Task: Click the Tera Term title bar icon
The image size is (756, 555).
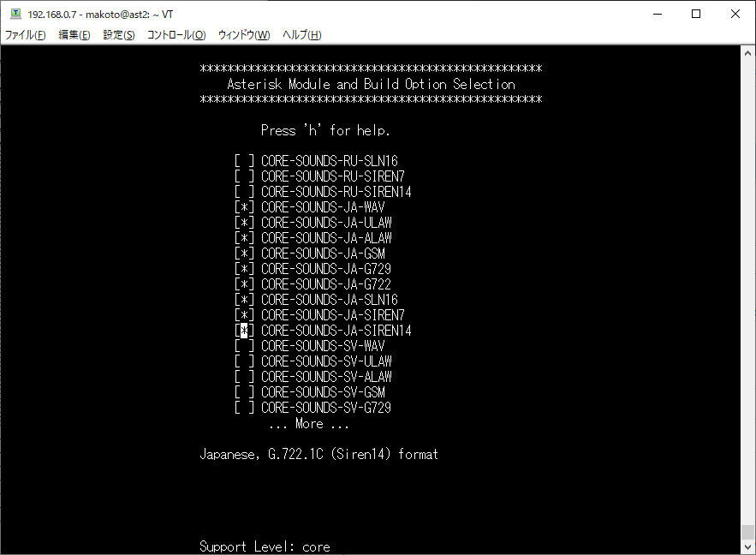Action: 16,14
